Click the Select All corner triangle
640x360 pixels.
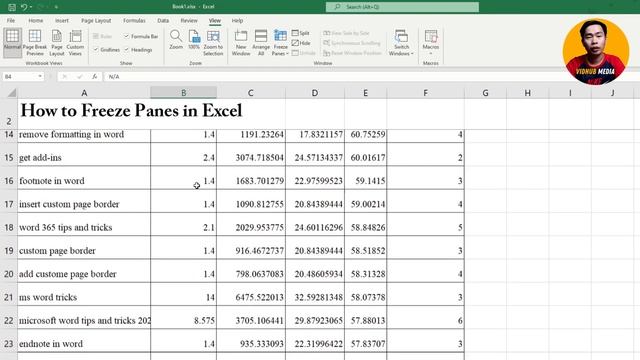11,93
